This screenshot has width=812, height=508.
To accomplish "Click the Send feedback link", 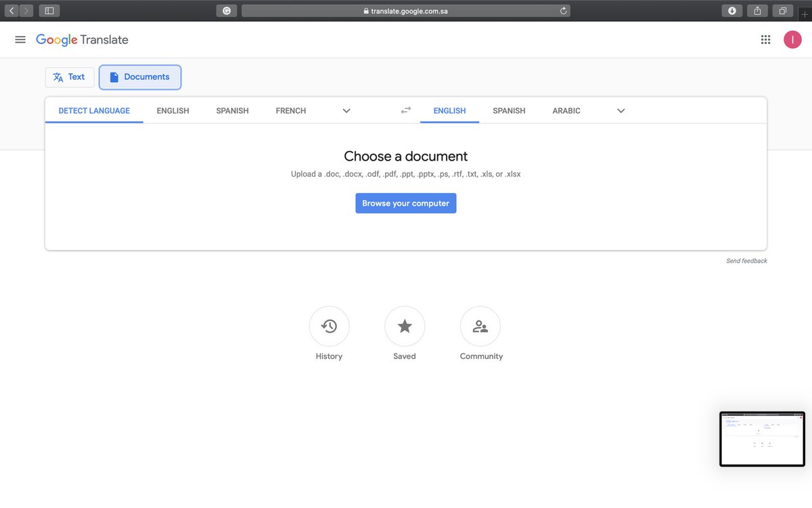I will 746,261.
